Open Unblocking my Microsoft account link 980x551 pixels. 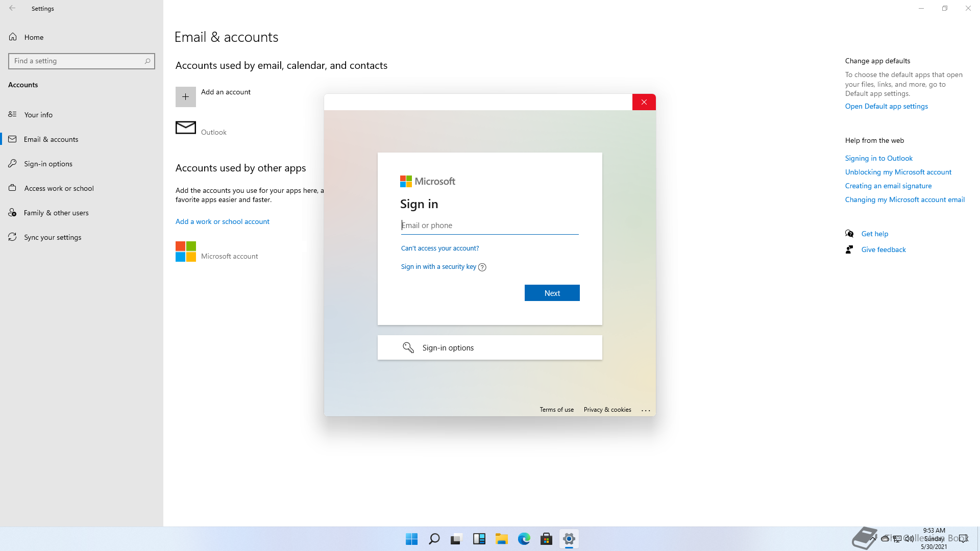(x=898, y=172)
